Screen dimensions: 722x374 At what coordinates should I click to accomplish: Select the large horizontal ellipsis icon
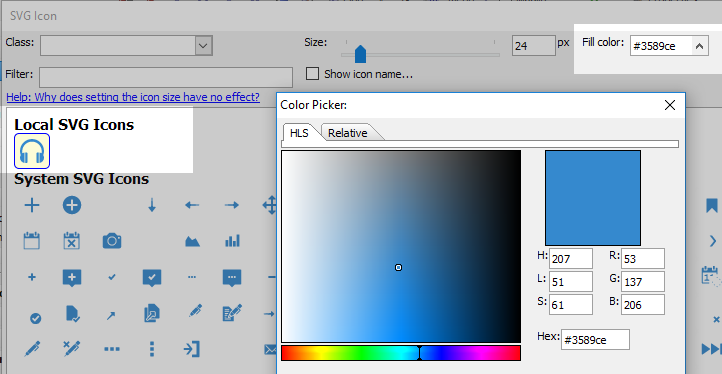pyautogui.click(x=112, y=349)
